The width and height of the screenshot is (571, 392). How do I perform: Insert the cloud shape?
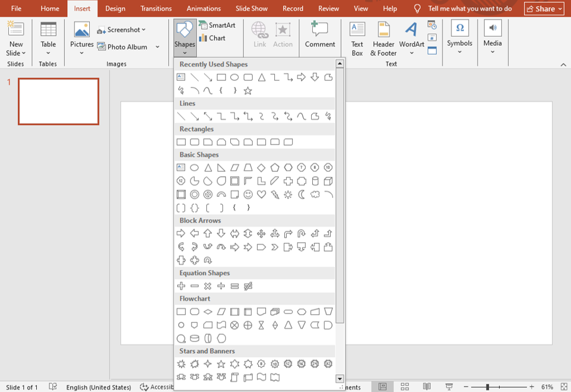pos(315,195)
